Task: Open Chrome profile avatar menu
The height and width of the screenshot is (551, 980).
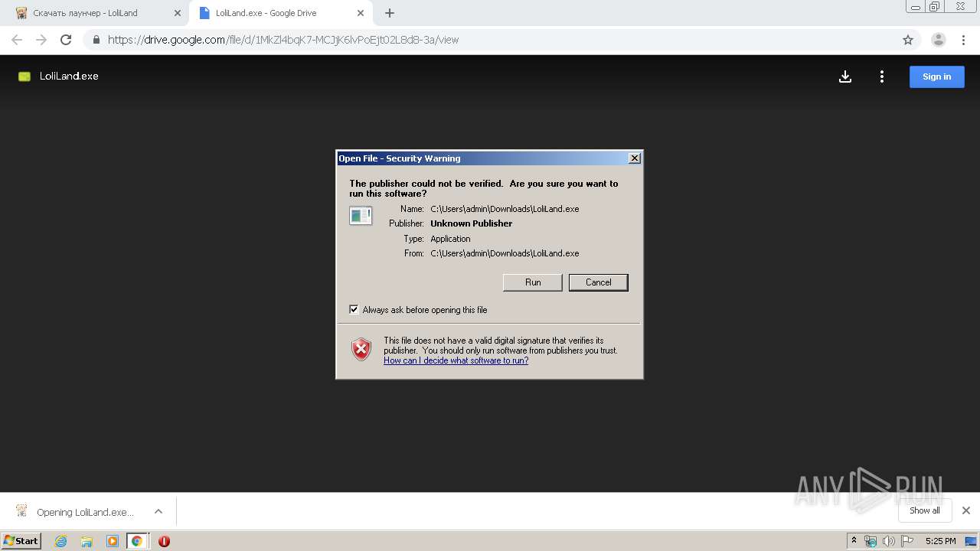Action: click(938, 40)
